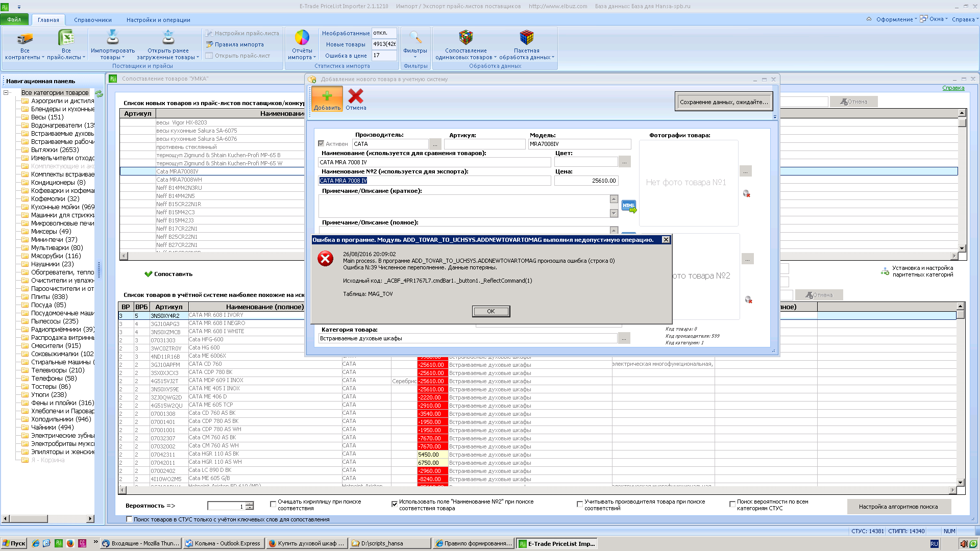The image size is (980, 551).
Task: Open the Необработанные value dropdown field
Action: 384,33
